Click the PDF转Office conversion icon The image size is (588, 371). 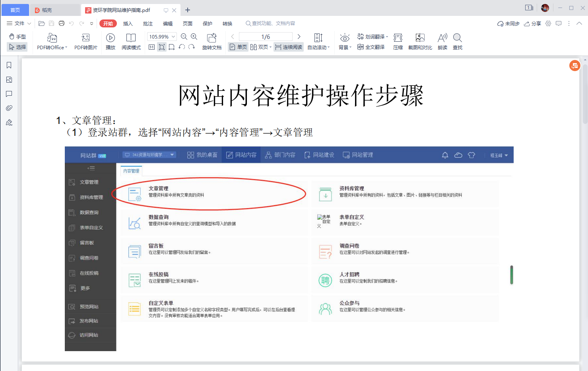pyautogui.click(x=52, y=38)
